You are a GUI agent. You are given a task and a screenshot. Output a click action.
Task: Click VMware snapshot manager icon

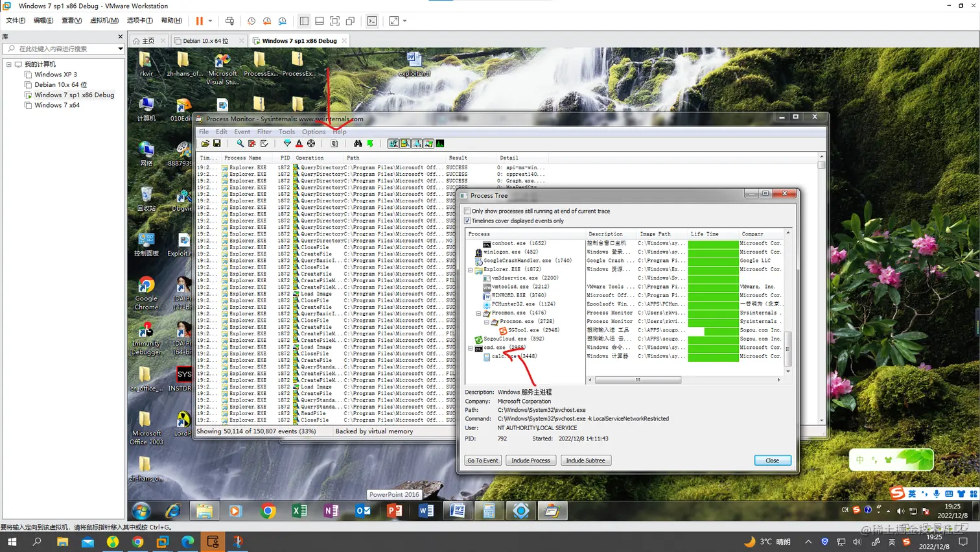[283, 21]
